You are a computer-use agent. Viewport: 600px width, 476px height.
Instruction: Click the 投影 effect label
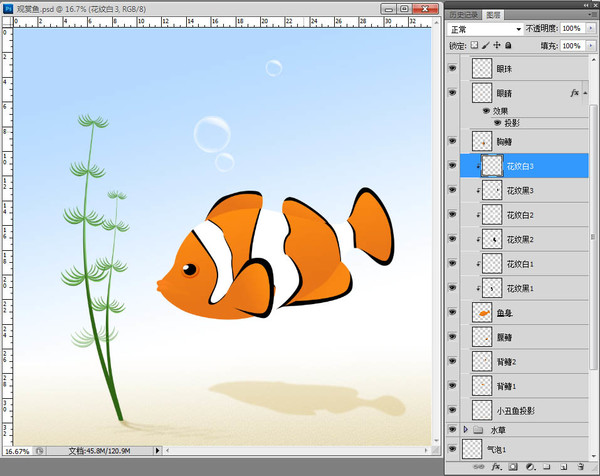click(x=512, y=123)
